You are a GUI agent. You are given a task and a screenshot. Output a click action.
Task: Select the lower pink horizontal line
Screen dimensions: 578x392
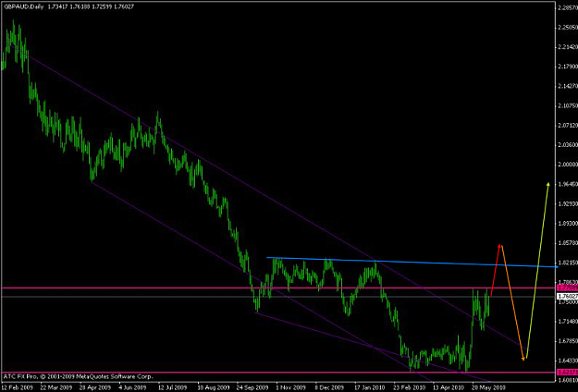click(x=278, y=373)
